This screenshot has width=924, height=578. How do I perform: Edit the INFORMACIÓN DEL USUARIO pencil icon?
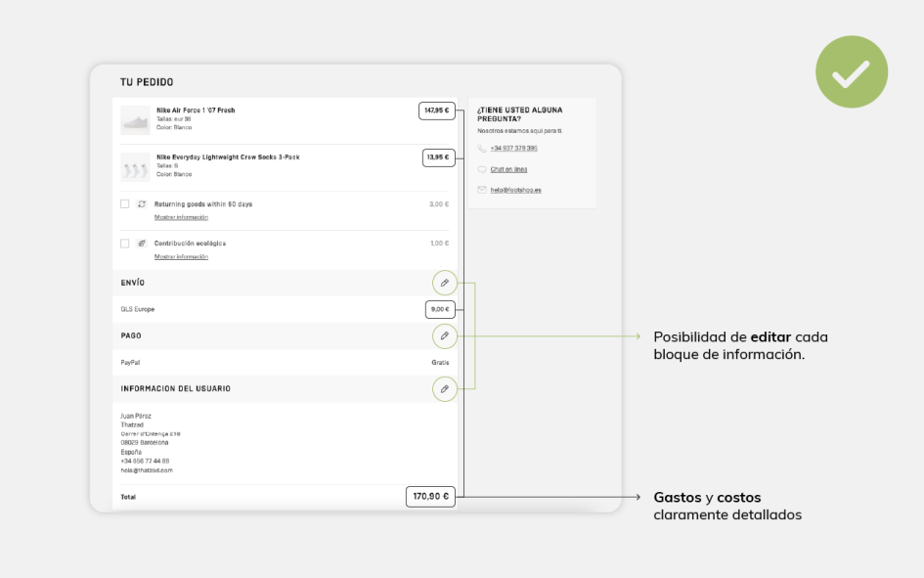point(445,388)
